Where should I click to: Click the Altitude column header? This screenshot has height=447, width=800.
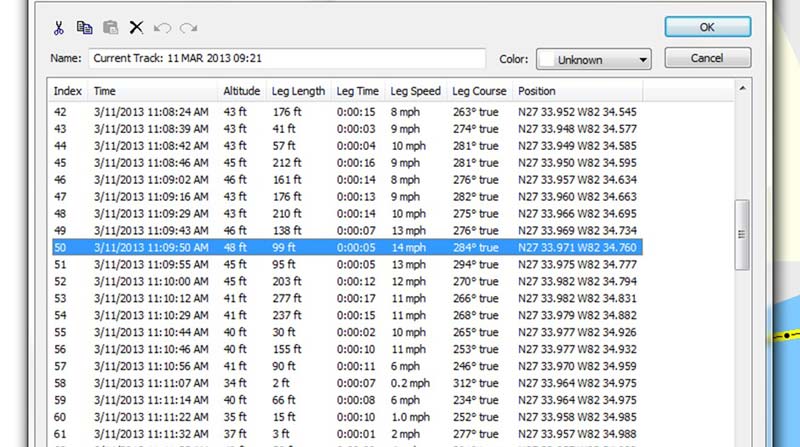(x=242, y=91)
